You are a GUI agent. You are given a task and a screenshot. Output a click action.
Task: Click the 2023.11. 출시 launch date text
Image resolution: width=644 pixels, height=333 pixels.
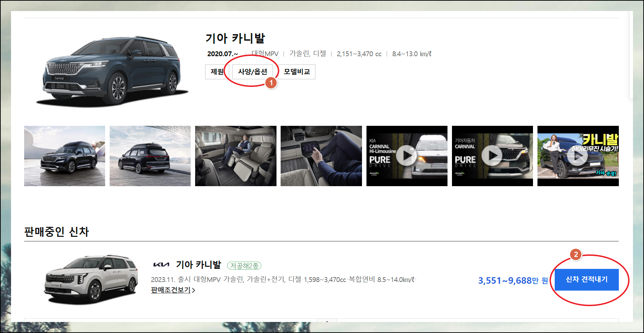[171, 280]
